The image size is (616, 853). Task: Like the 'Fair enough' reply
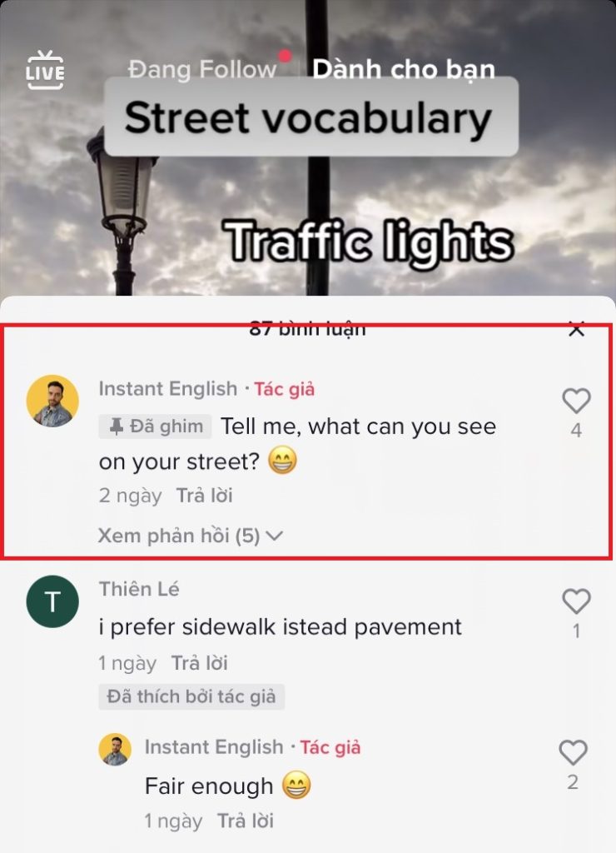tap(573, 752)
